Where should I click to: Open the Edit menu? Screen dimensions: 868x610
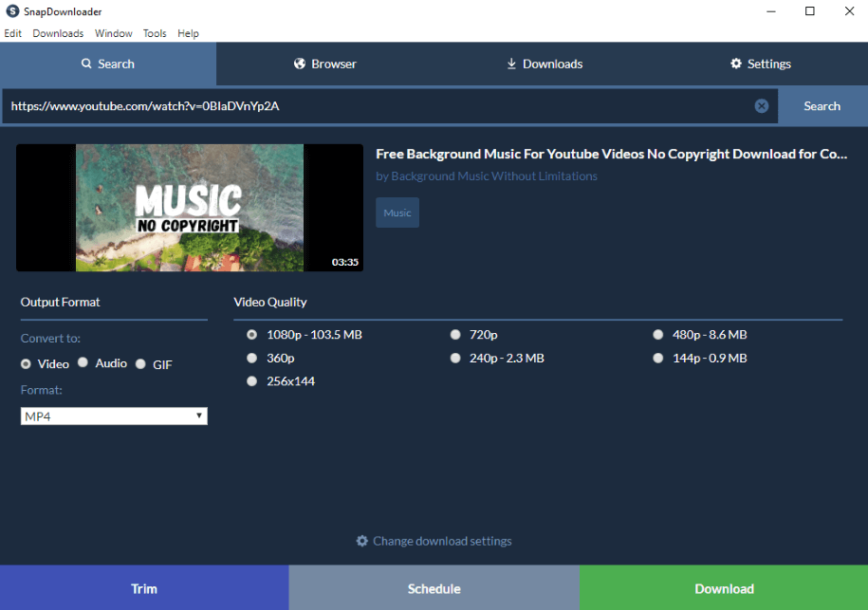12,33
